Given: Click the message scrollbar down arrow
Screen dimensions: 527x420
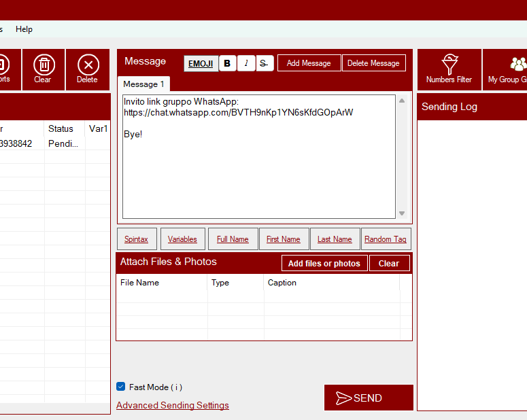Looking at the screenshot, I should [x=402, y=213].
